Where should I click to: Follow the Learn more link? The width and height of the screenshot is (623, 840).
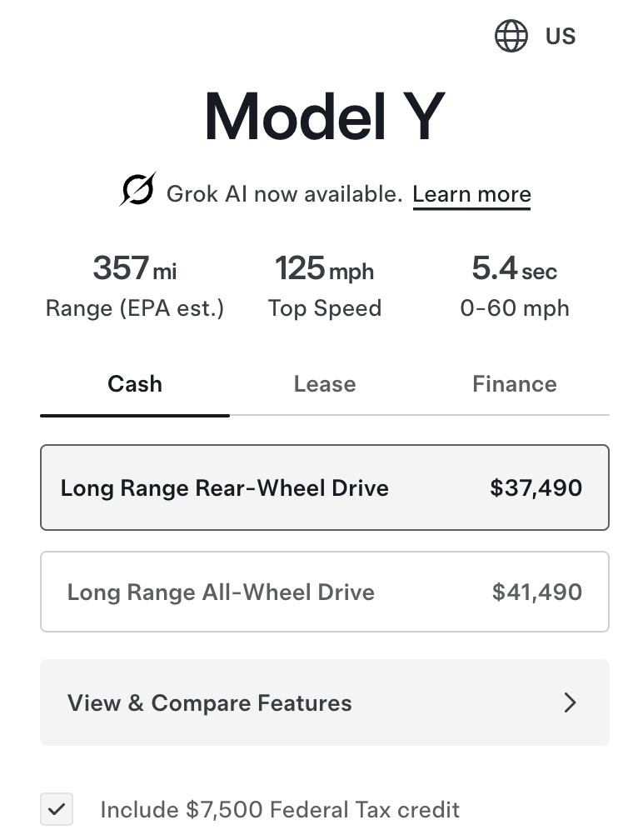(x=471, y=194)
